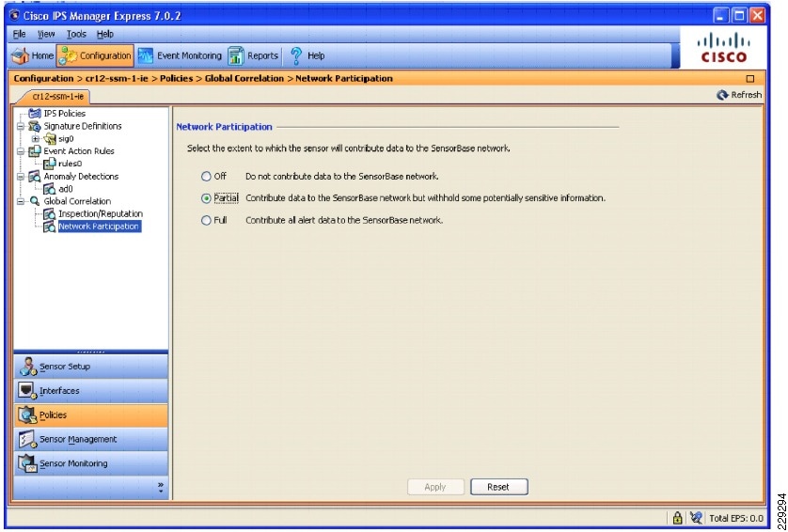This screenshot has height=532, width=788.
Task: Collapse Global Correlation node
Action: pos(21,201)
